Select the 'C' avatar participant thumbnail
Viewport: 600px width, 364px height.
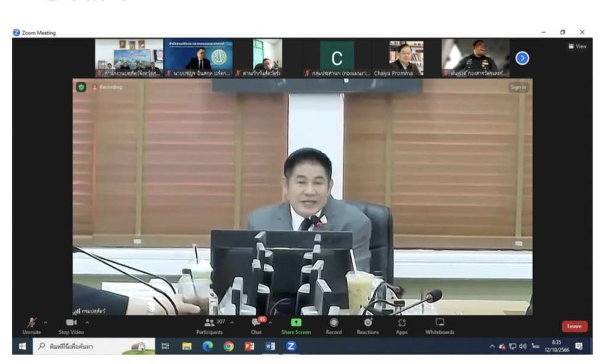click(337, 58)
